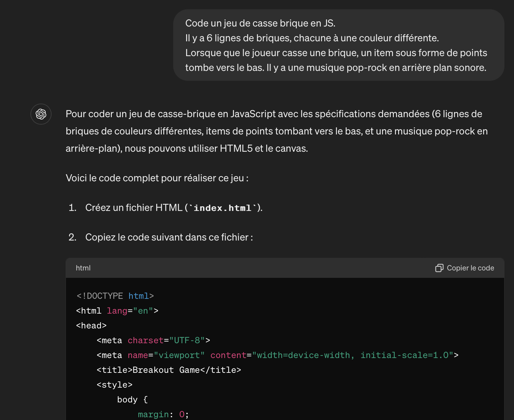
Task: Click the 'margin: 0;' code line
Action: click(163, 414)
